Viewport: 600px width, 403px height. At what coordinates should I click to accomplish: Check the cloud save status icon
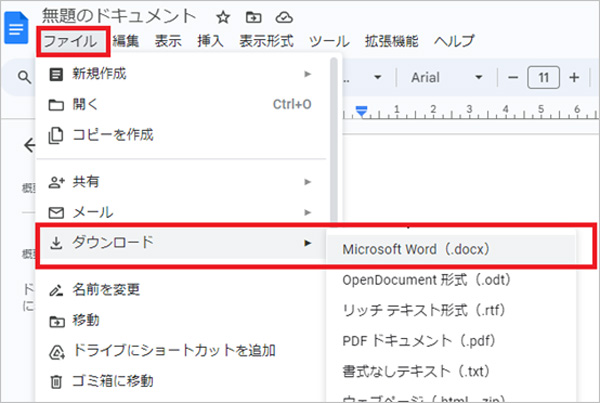[284, 17]
